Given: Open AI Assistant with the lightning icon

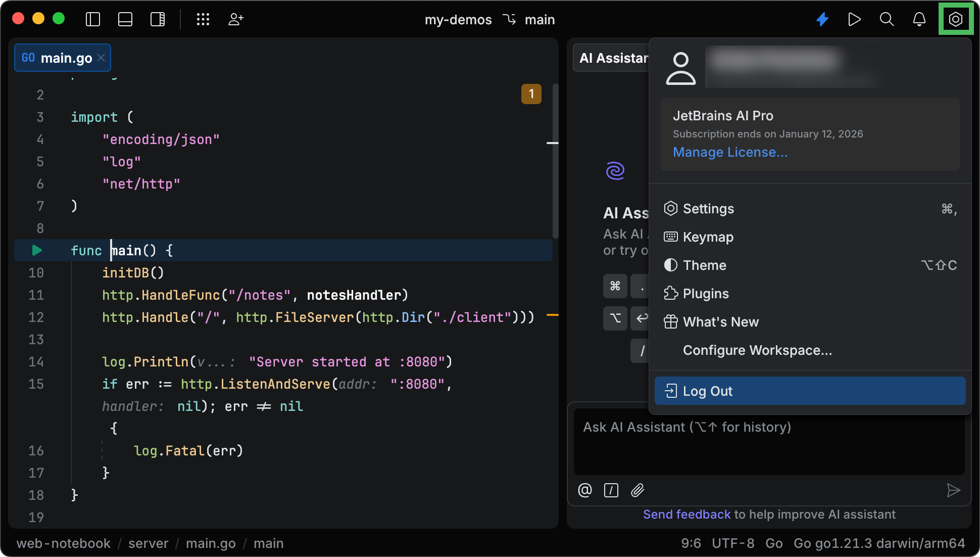Looking at the screenshot, I should [x=822, y=19].
